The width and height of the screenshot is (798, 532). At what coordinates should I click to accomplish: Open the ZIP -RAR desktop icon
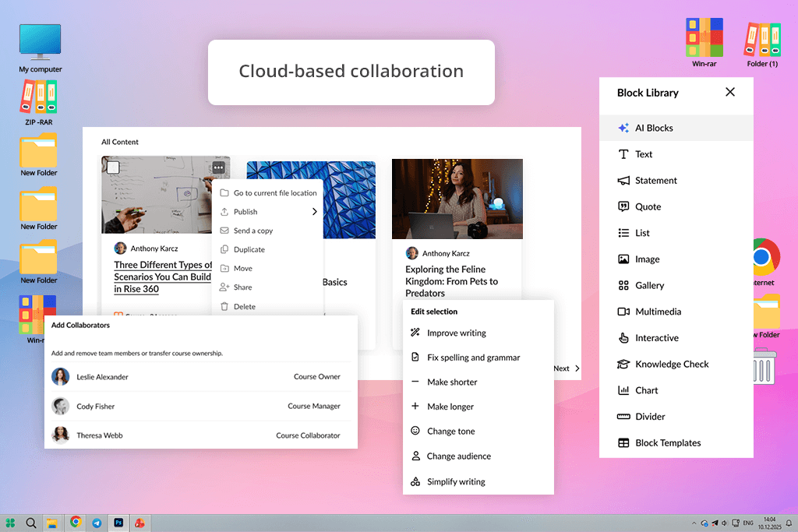(x=39, y=103)
